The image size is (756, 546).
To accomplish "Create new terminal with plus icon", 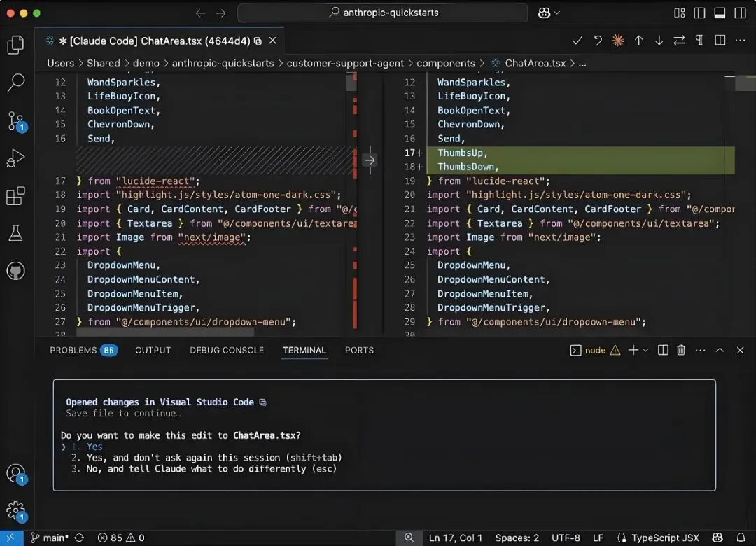I will click(633, 350).
